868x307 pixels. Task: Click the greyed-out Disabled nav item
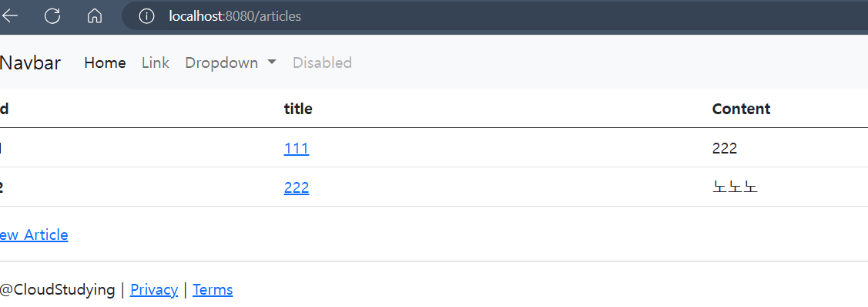pyautogui.click(x=322, y=63)
